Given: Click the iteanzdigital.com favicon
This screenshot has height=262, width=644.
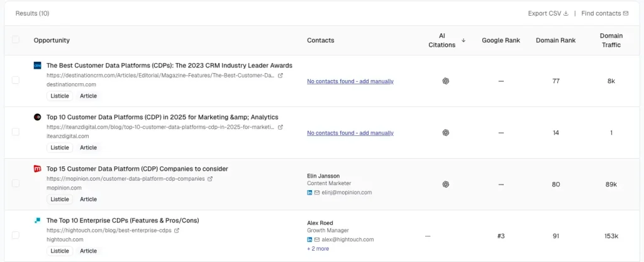Looking at the screenshot, I should pos(37,117).
